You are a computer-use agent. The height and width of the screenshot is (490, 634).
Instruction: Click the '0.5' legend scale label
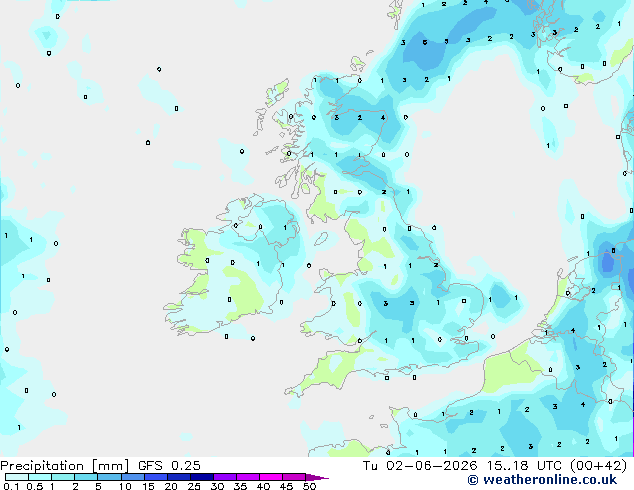pos(35,486)
